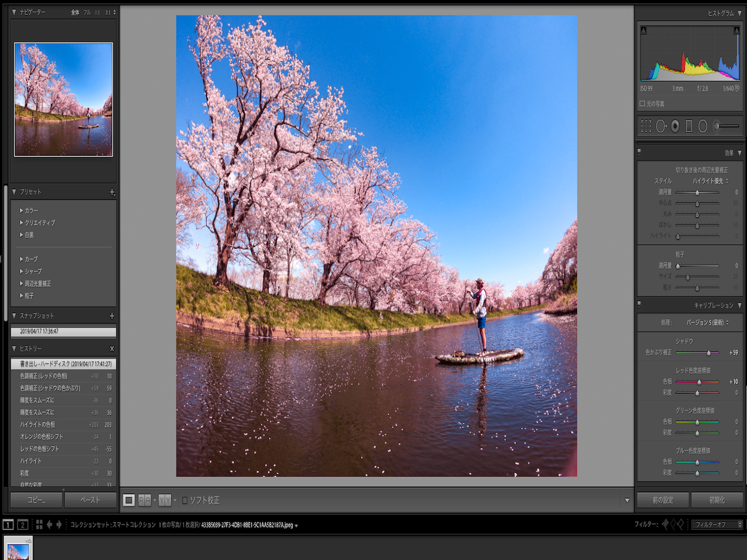Activate the Red Eye Correction tool
This screenshot has height=560, width=747.
(x=675, y=126)
